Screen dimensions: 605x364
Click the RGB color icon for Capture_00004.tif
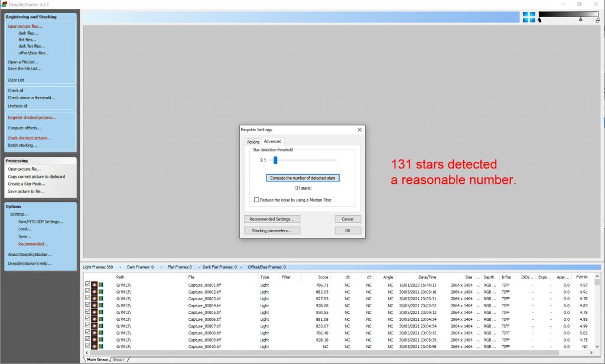point(100,305)
